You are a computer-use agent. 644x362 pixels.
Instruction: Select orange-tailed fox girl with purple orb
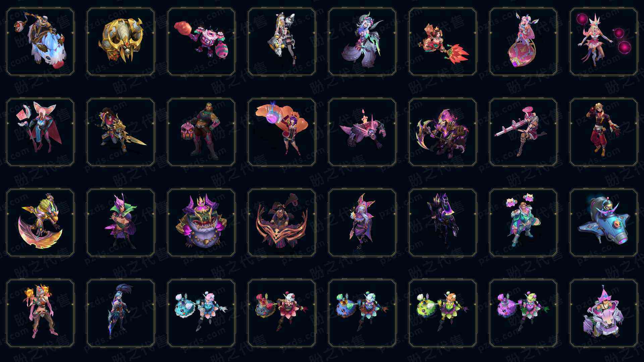pyautogui.click(x=282, y=132)
